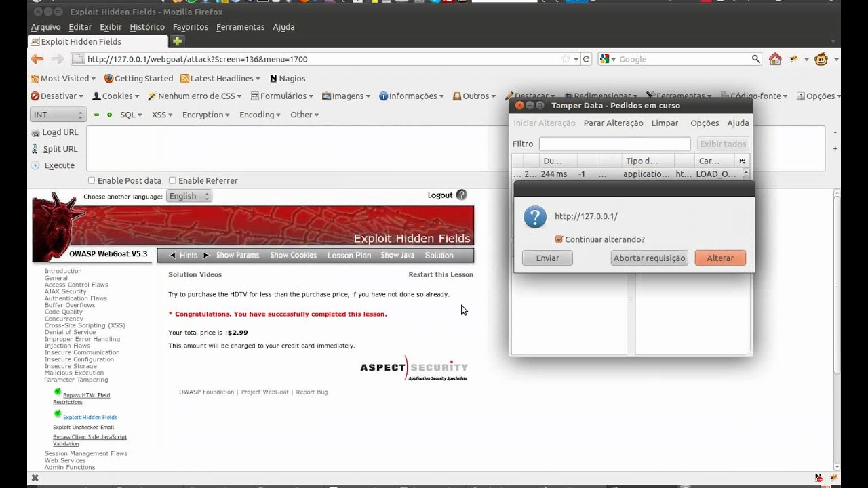
Task: Open the Histórico menu
Action: (x=147, y=27)
